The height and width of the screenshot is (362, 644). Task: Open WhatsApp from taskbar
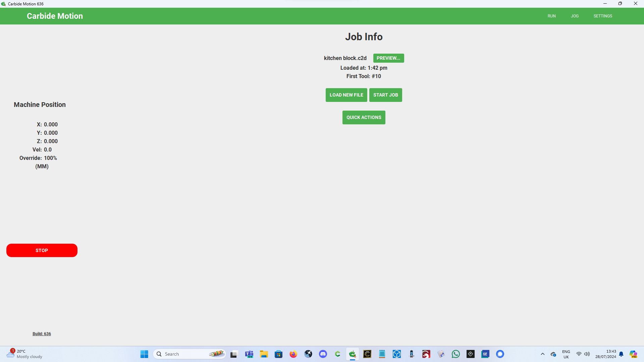[x=456, y=354]
